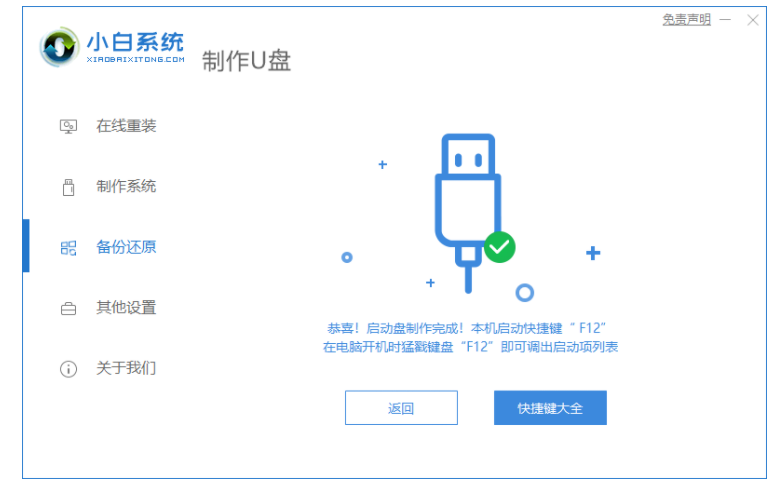Click the 返回 button

point(401,408)
